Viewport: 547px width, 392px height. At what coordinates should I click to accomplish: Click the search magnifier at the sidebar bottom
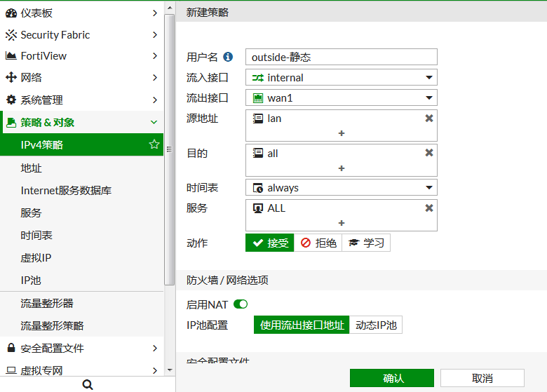pyautogui.click(x=88, y=385)
